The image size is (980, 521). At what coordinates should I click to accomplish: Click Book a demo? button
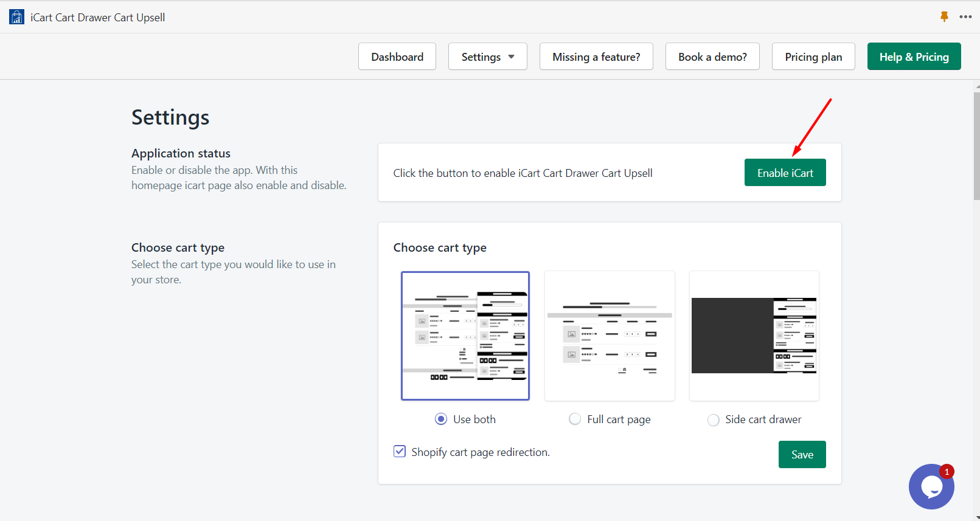click(712, 57)
